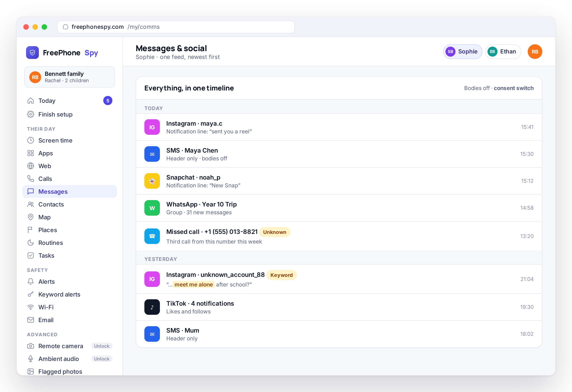Click the Calls phone icon
572x392 pixels.
click(x=31, y=179)
